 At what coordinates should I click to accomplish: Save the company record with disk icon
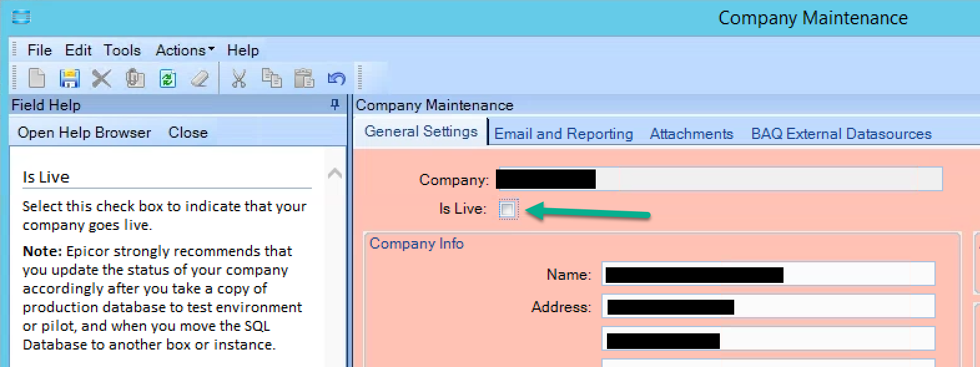click(x=69, y=79)
